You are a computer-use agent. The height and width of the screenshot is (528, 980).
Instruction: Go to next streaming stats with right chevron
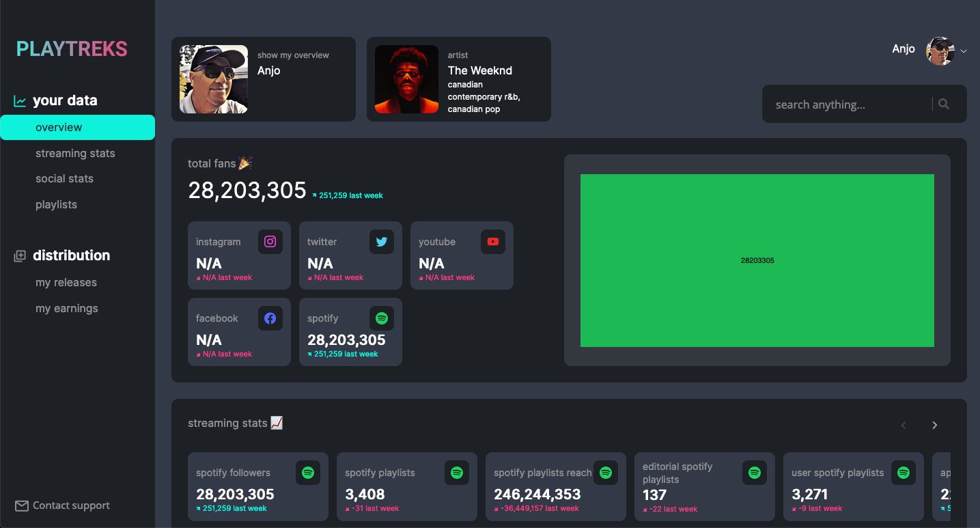click(x=935, y=425)
